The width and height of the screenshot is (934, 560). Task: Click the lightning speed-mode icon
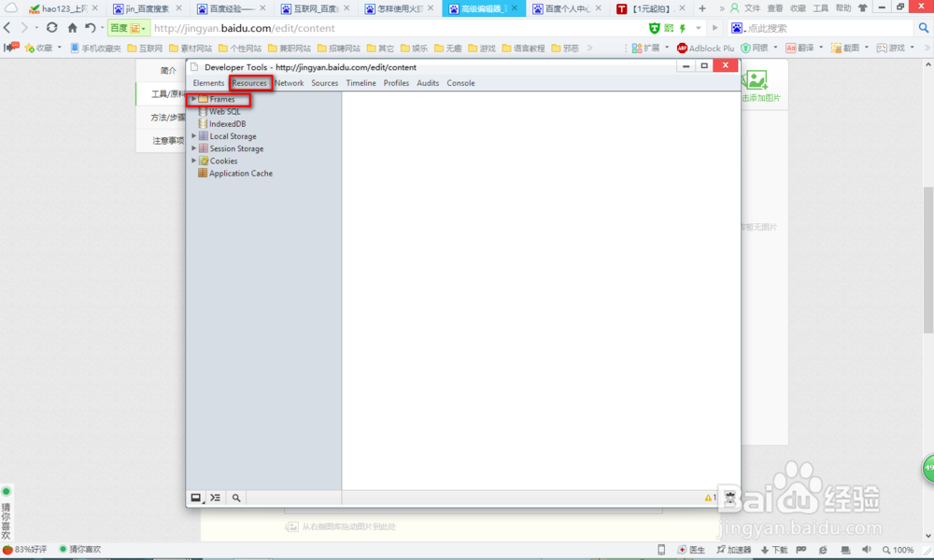(683, 28)
